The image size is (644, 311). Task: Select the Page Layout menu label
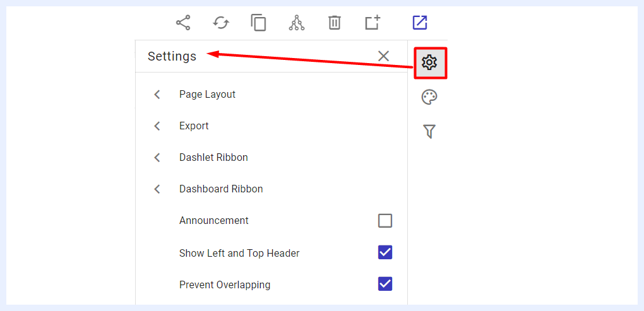tap(208, 95)
